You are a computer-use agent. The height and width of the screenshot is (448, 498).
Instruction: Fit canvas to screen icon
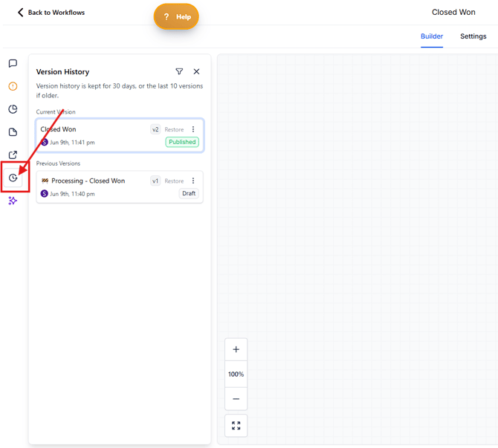coord(236,426)
